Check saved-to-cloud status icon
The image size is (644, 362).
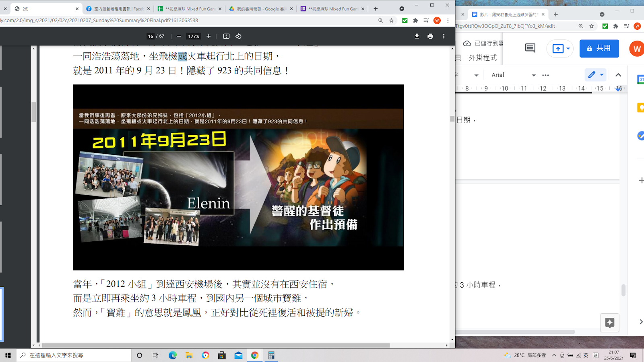tap(467, 43)
